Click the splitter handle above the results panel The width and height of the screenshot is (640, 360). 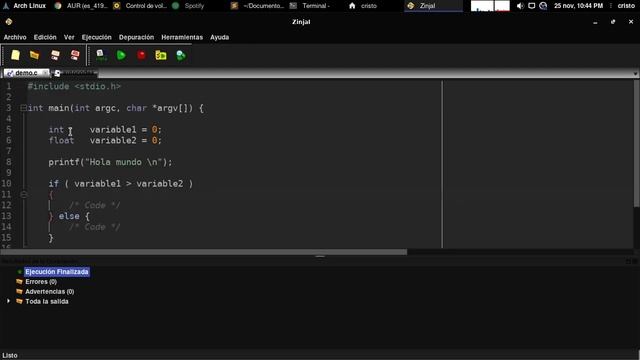(x=320, y=257)
